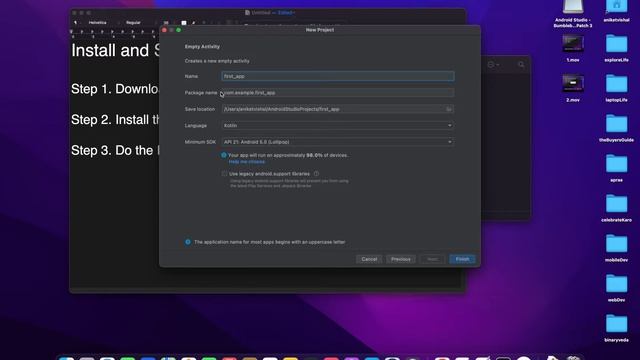Open the Language dropdown showing Kotlin
The image size is (640, 360).
click(x=338, y=125)
